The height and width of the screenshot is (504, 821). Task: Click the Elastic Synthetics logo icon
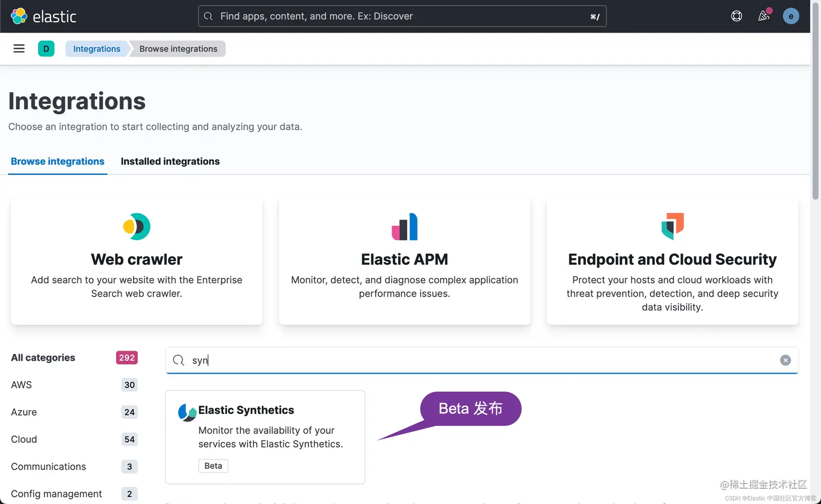pyautogui.click(x=187, y=412)
